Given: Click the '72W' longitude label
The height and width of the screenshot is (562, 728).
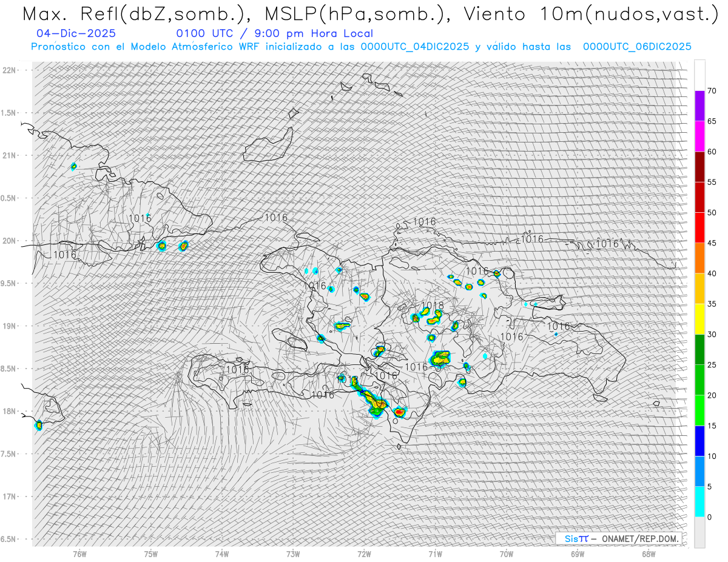Looking at the screenshot, I should [365, 554].
